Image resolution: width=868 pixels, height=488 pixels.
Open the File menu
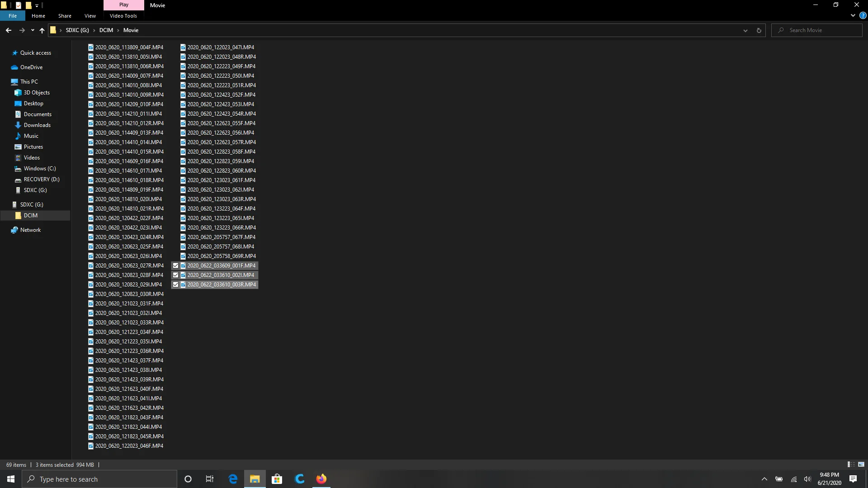coord(13,16)
